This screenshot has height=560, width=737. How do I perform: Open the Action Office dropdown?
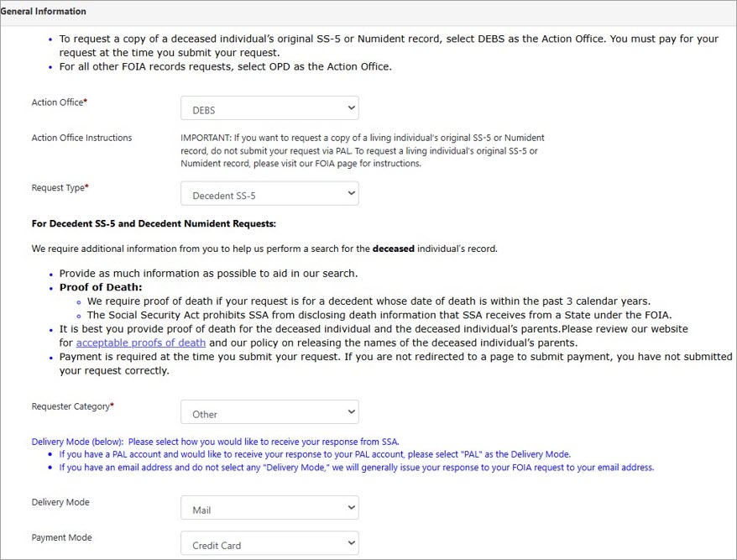tap(269, 107)
